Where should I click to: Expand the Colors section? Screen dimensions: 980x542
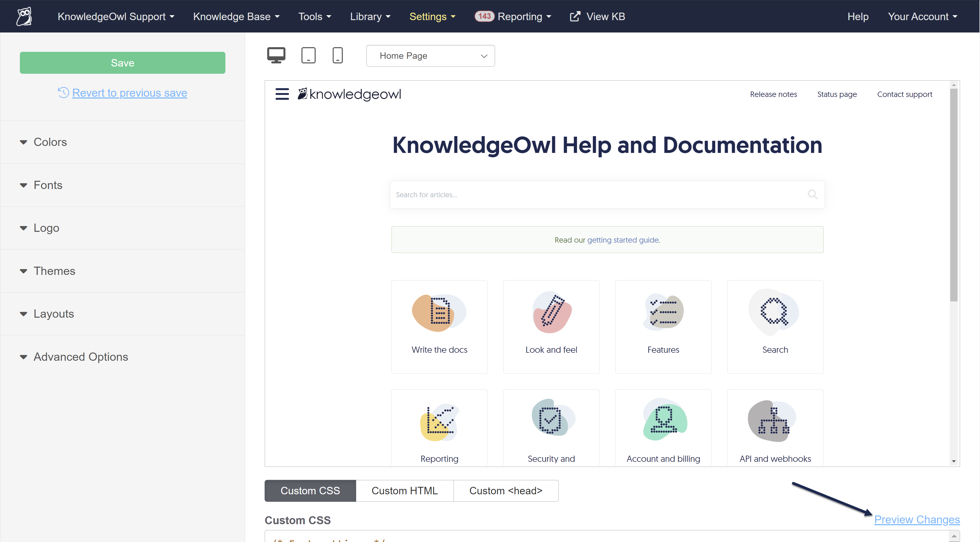pyautogui.click(x=50, y=142)
